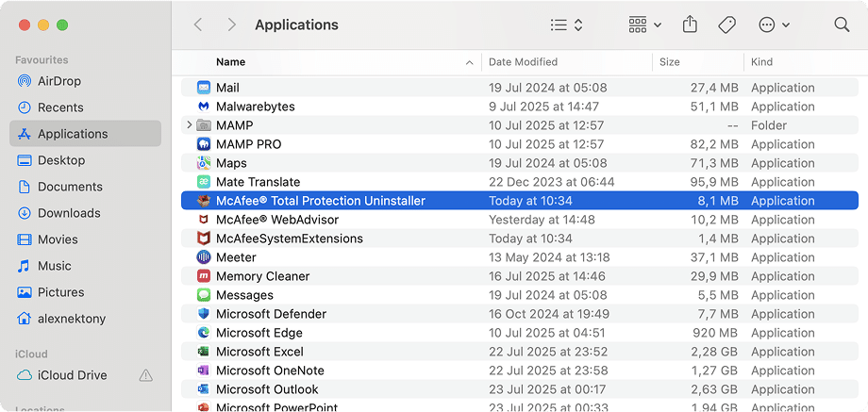Click date '22 Dec 2023 at 06:44'
The height and width of the screenshot is (412, 868).
pyautogui.click(x=551, y=182)
